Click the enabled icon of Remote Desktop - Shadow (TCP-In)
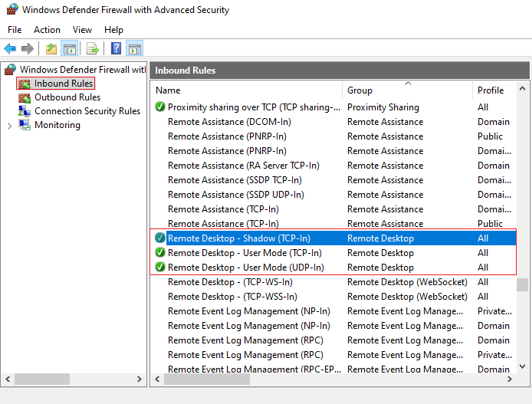This screenshot has width=532, height=404. click(159, 238)
